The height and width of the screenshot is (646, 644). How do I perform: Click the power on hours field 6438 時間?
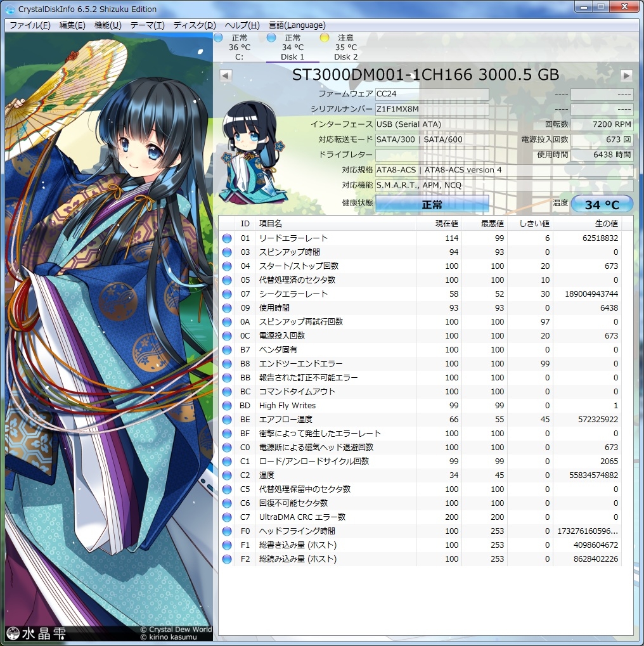tap(602, 155)
